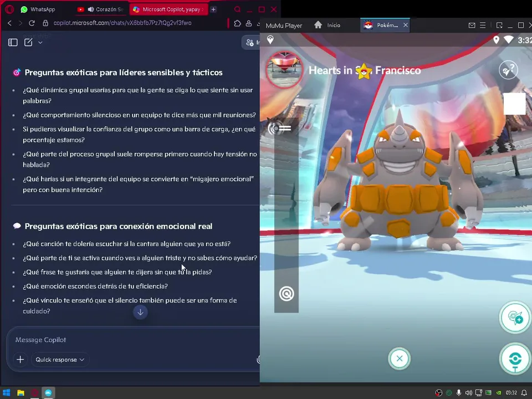Click heading 'Preguntas exóticas para conexión emocional real'
Image resolution: width=532 pixels, height=399 pixels.
point(119,226)
